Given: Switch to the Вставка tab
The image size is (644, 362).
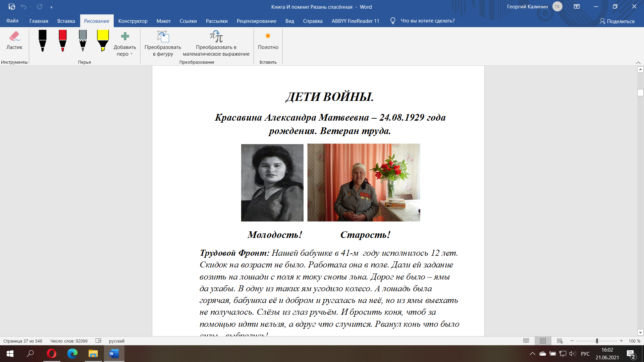Looking at the screenshot, I should tap(66, 21).
